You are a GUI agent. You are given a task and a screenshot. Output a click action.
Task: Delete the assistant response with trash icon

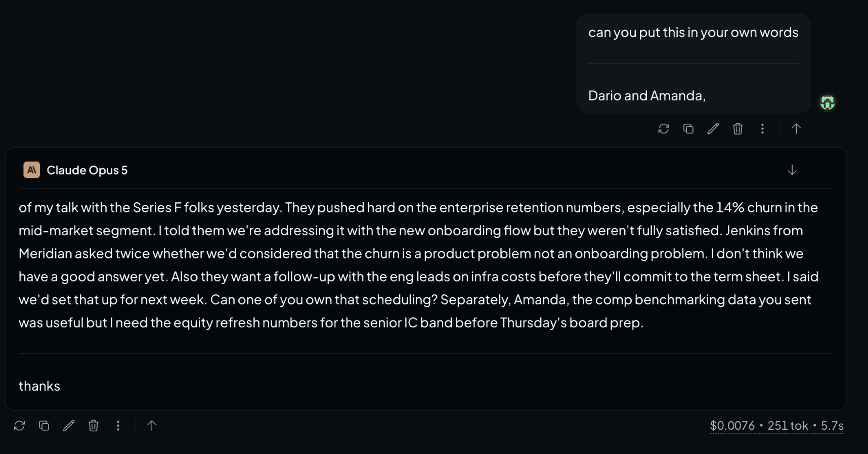[x=94, y=426]
